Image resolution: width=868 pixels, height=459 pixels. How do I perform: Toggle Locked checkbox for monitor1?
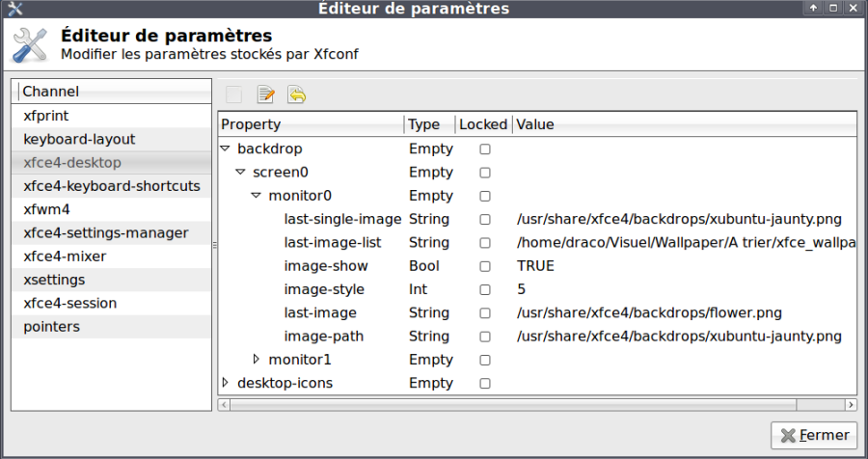[x=485, y=360]
